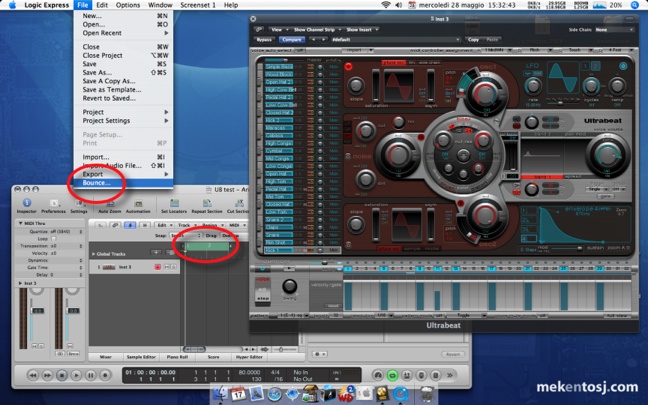
Task: Click the Ultrabeat power button near LFO
Action: [623, 66]
